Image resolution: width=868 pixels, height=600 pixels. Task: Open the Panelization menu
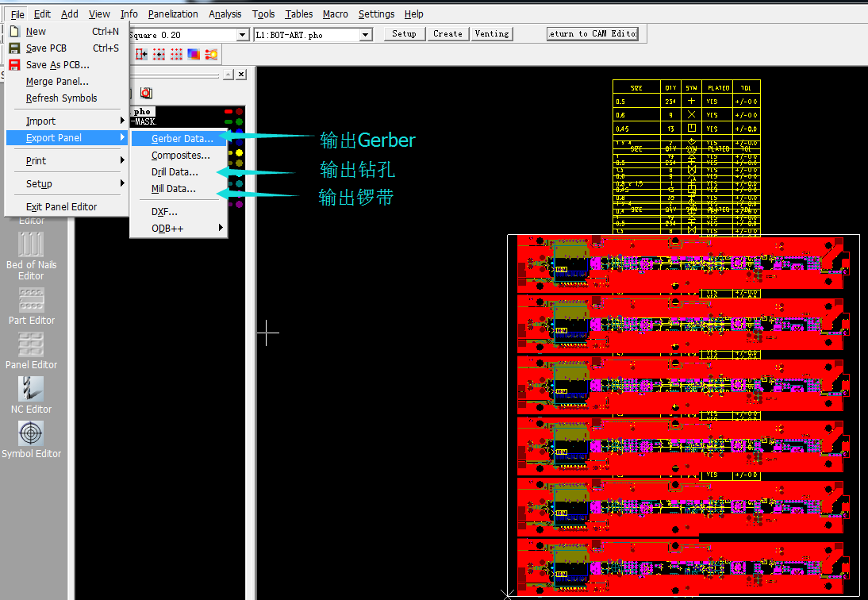pos(173,14)
